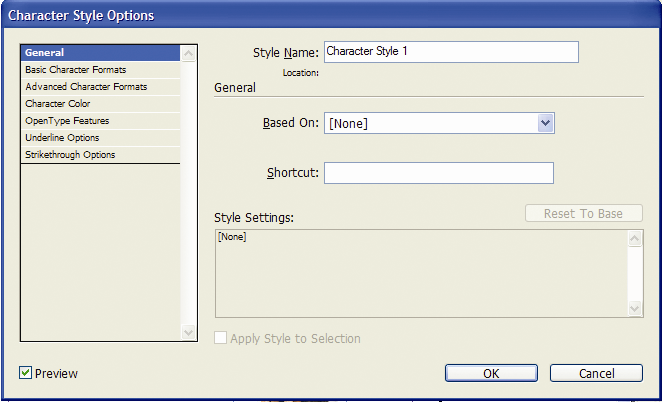
Task: Expand the Based On dropdown arrow
Action: coord(545,123)
